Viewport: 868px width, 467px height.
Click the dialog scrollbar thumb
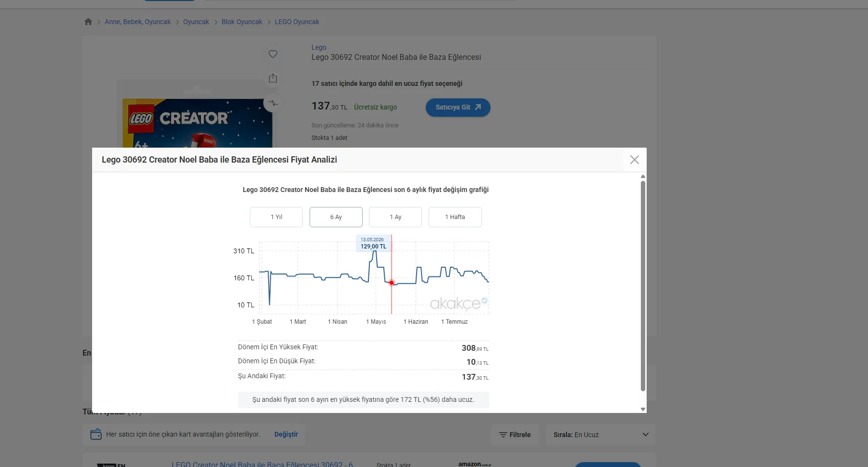[x=643, y=286]
